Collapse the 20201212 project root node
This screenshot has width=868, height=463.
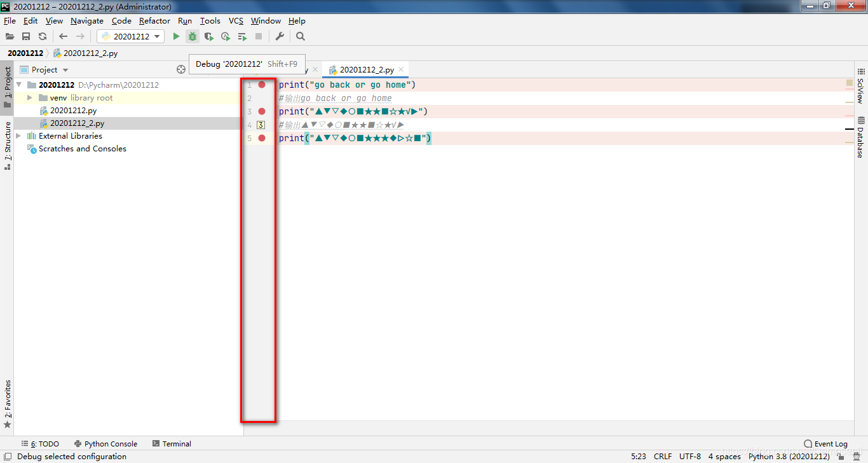pyautogui.click(x=18, y=85)
